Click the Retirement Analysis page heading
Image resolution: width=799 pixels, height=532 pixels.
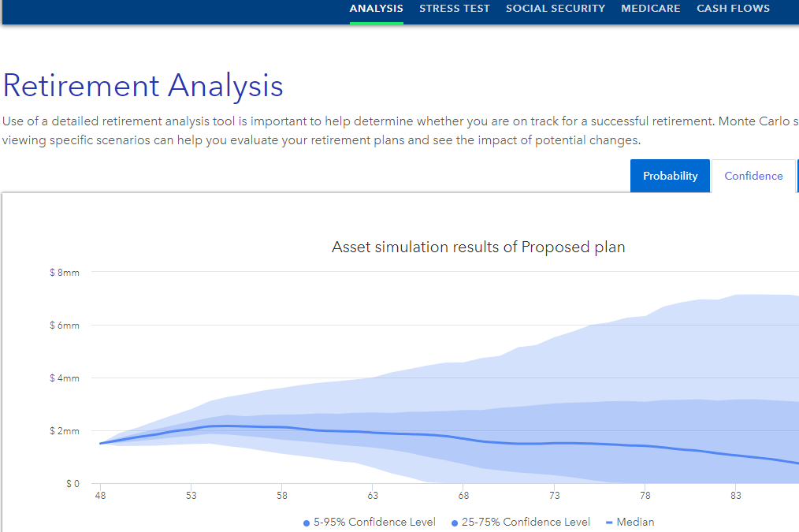coord(143,85)
